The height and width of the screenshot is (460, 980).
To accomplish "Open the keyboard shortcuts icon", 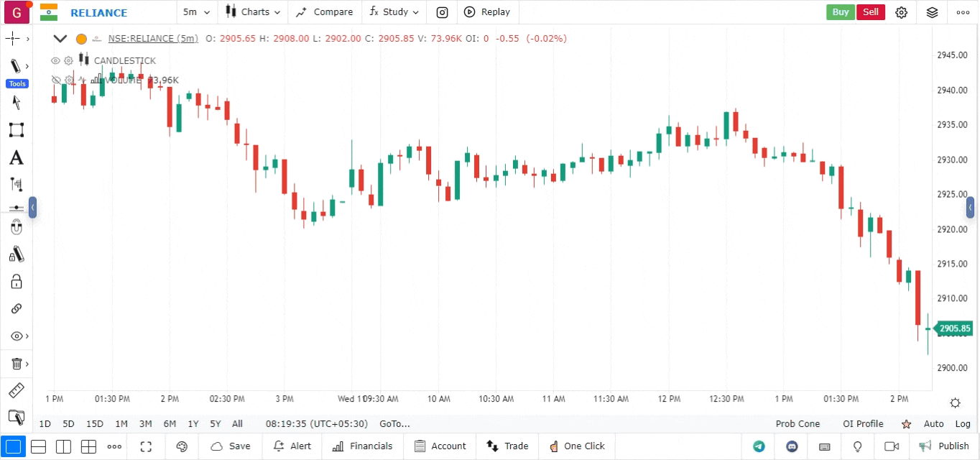I will coord(824,446).
